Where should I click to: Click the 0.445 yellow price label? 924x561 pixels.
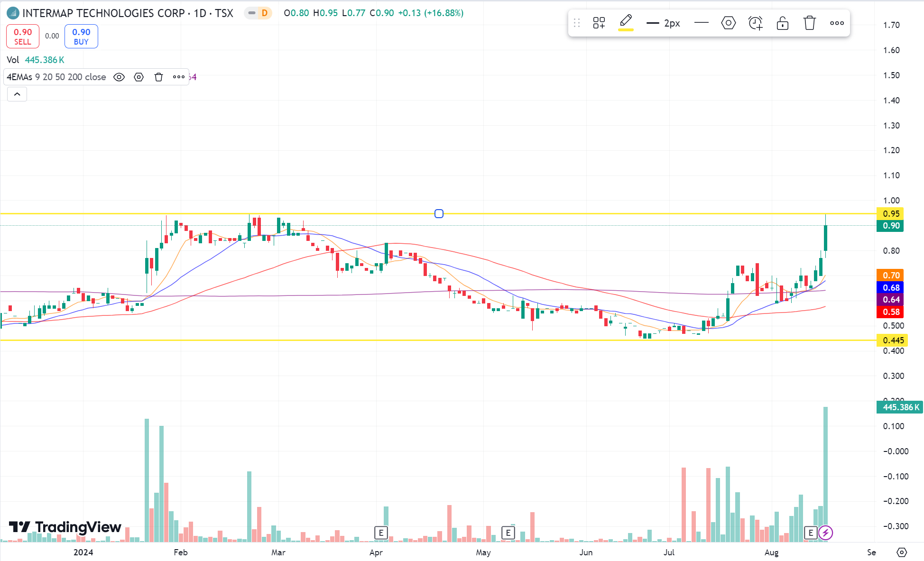coord(892,340)
